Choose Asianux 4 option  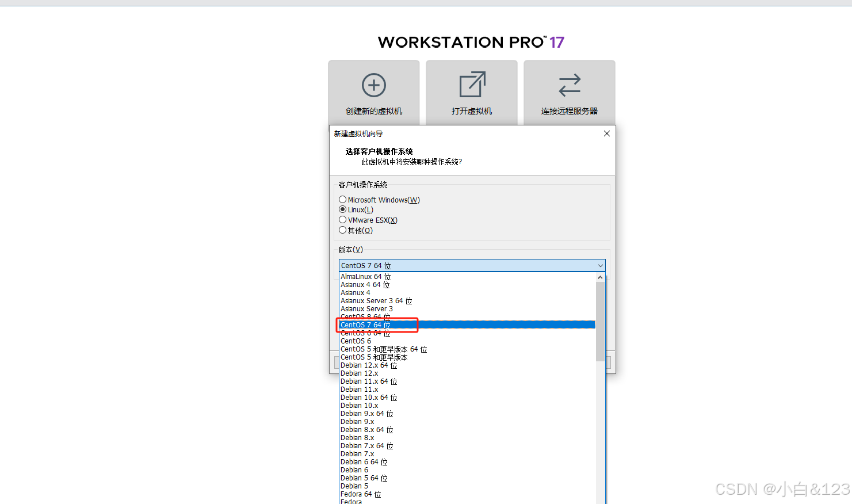tap(467, 293)
